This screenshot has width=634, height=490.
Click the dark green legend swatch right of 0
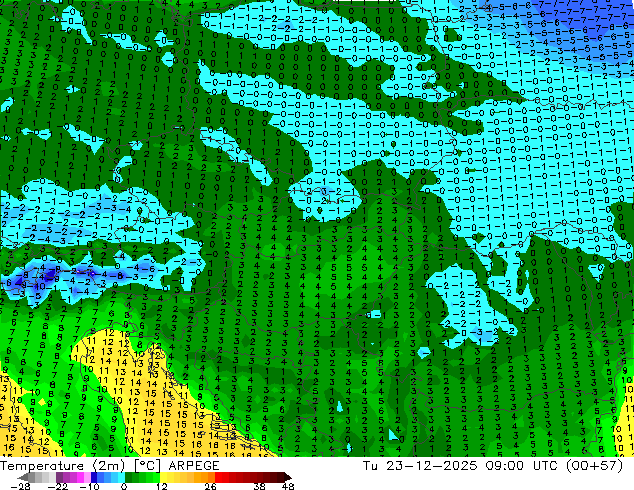(129, 477)
